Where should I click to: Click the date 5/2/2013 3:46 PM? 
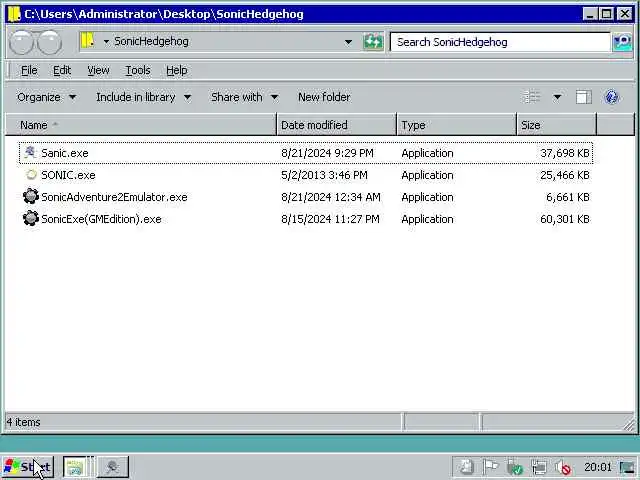click(324, 175)
